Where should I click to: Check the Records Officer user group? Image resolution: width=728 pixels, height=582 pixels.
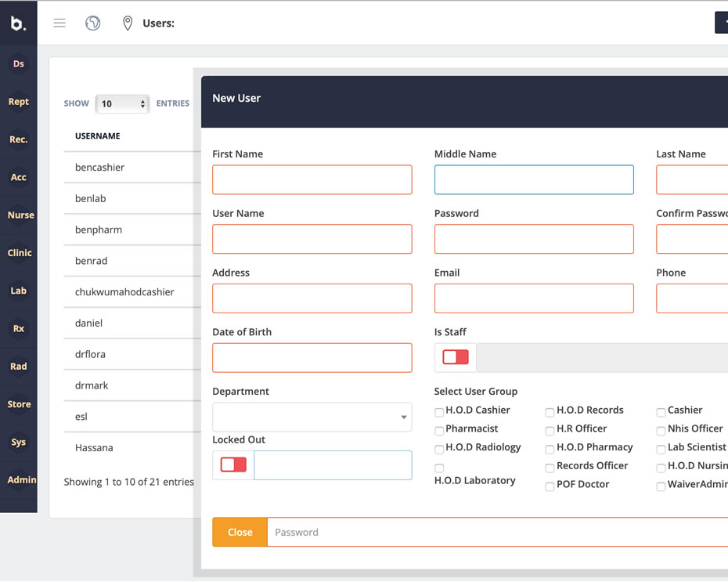coord(550,468)
